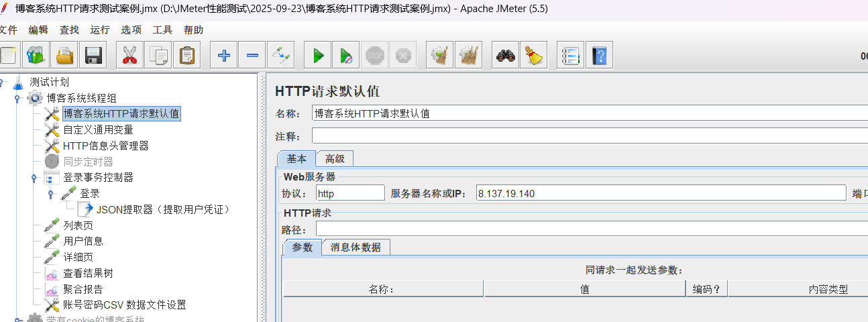Click the Clear All double broom icon

[x=468, y=55]
